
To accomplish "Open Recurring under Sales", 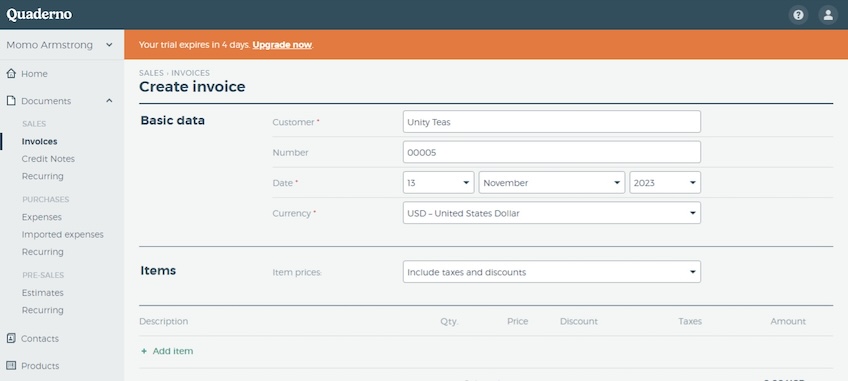I will click(42, 176).
